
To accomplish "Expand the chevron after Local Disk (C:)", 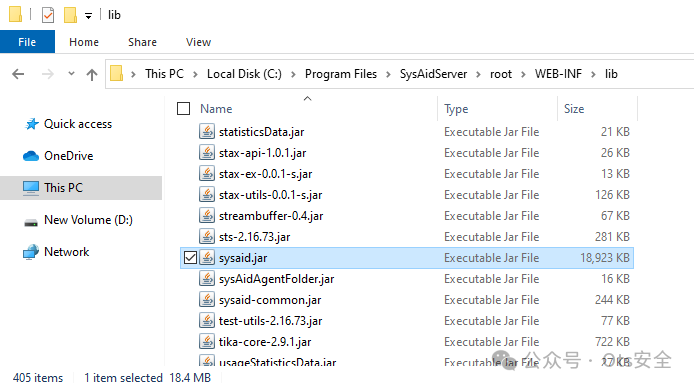I will pos(293,74).
